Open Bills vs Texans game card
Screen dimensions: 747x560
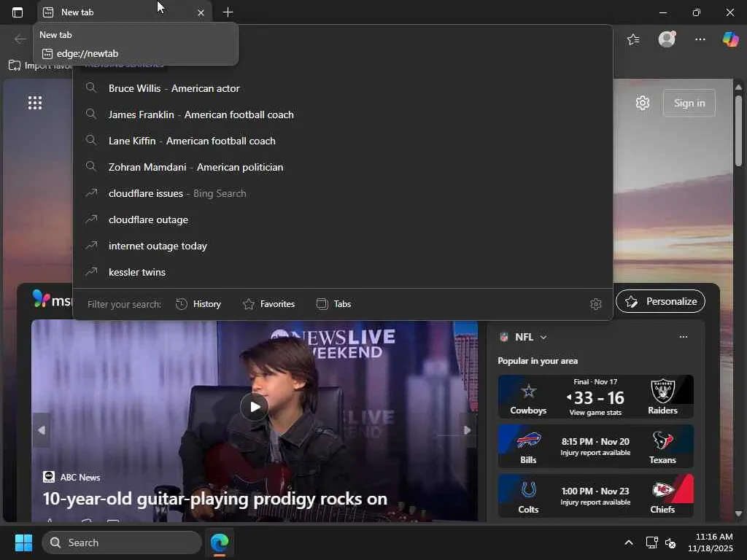[595, 446]
